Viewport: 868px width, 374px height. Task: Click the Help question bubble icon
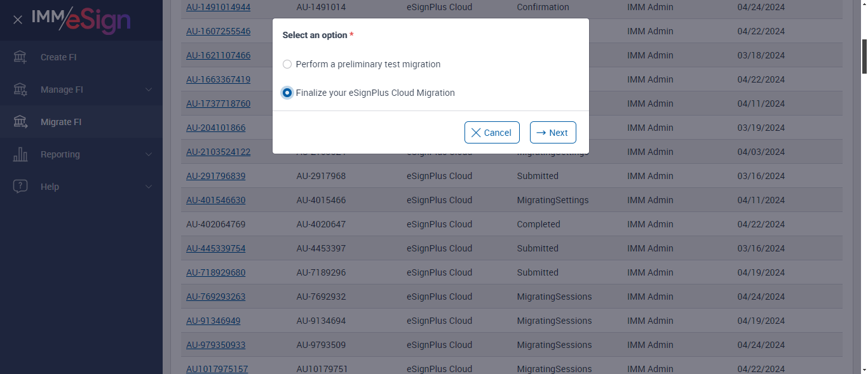pos(20,187)
